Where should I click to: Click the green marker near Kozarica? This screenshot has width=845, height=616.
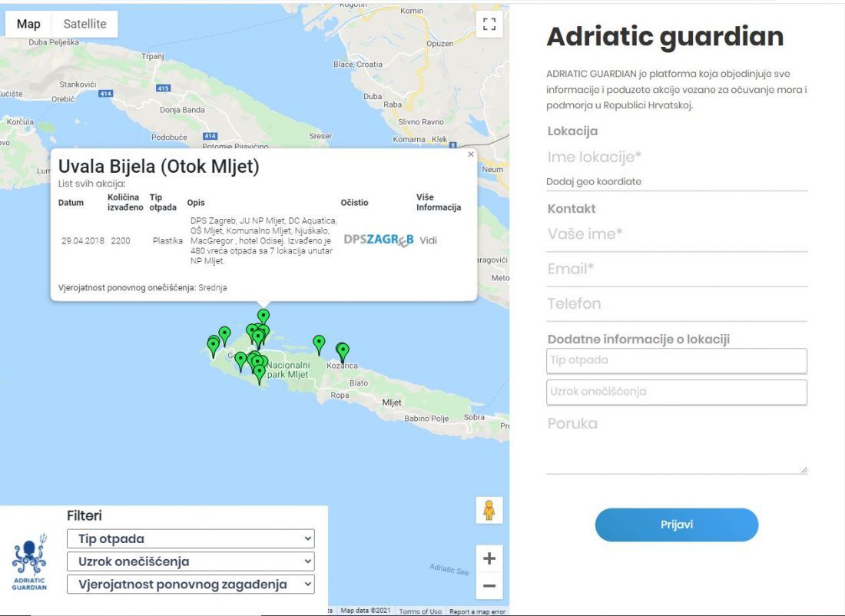click(x=342, y=351)
